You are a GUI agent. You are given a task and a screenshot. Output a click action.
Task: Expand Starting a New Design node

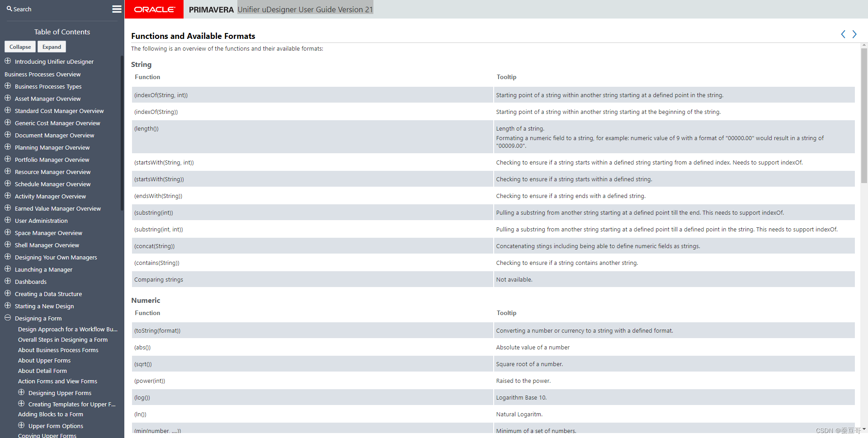pyautogui.click(x=8, y=306)
